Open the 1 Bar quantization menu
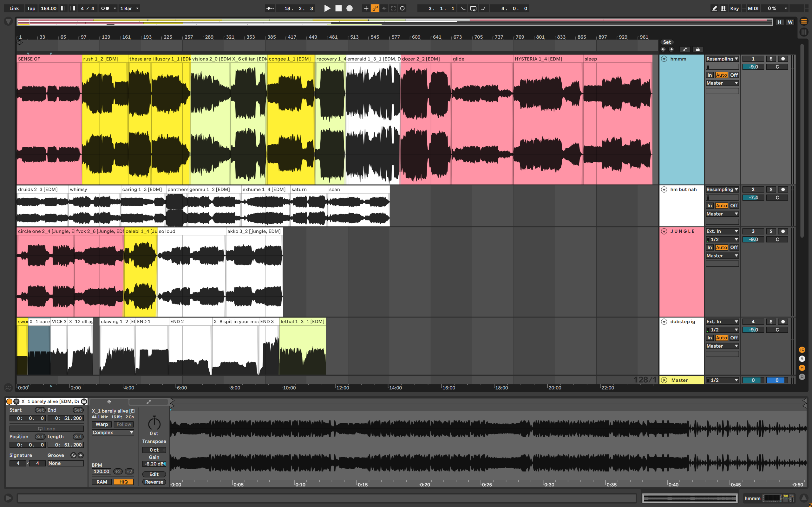Viewport: 812px width, 507px height. point(129,8)
